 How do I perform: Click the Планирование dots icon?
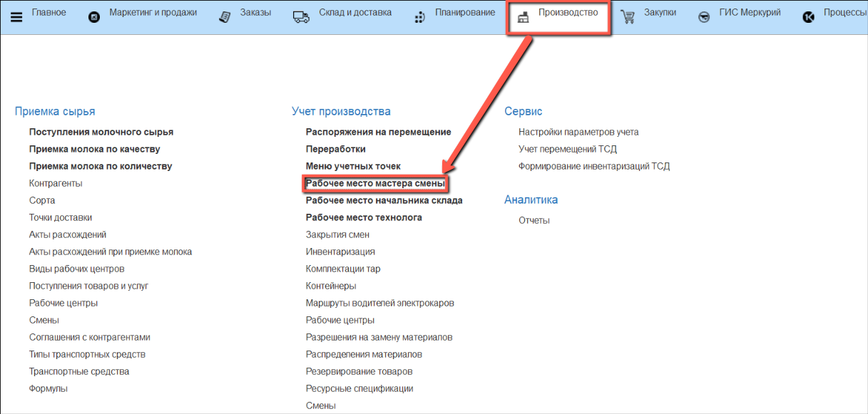(x=420, y=17)
